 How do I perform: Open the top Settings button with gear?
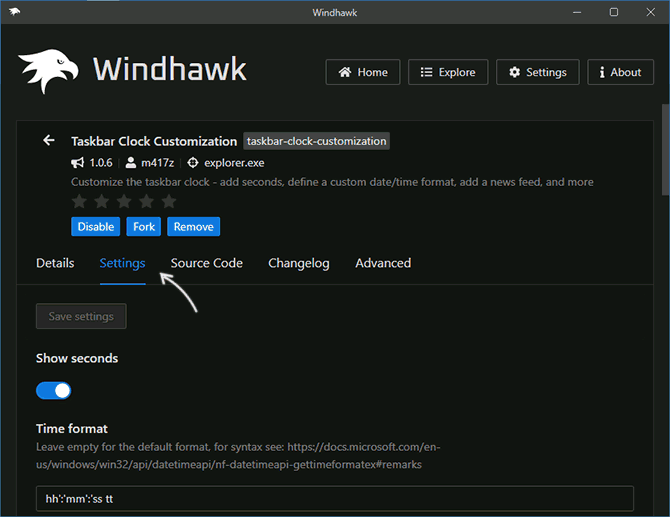538,72
